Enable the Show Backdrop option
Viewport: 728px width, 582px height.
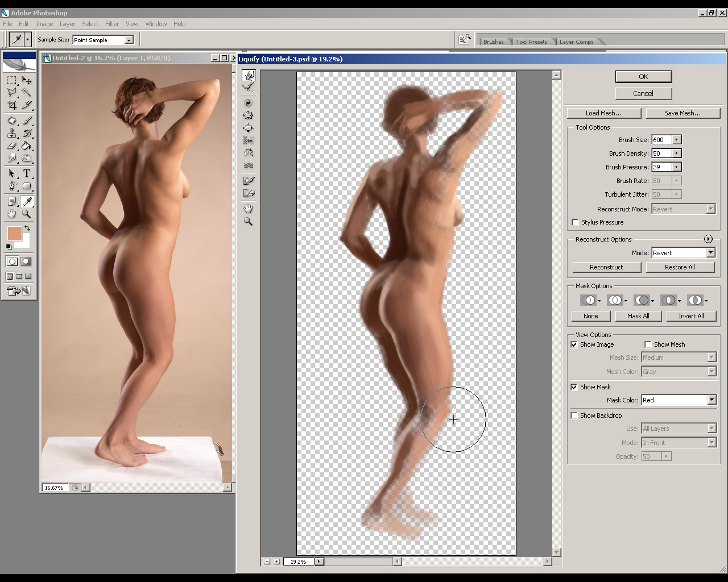(574, 415)
